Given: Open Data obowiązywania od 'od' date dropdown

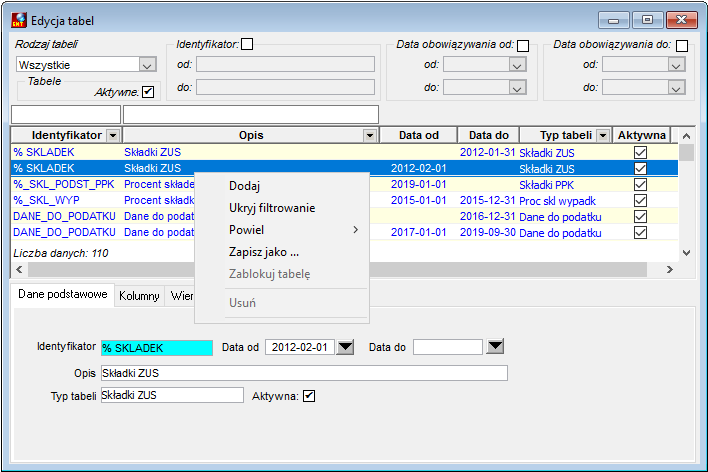Looking at the screenshot, I should 517,65.
